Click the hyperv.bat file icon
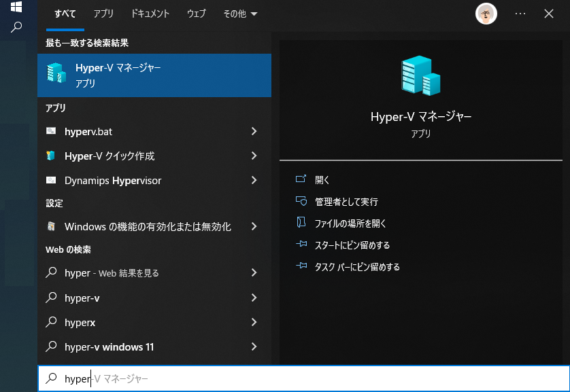The height and width of the screenshot is (392, 570). pyautogui.click(x=51, y=131)
